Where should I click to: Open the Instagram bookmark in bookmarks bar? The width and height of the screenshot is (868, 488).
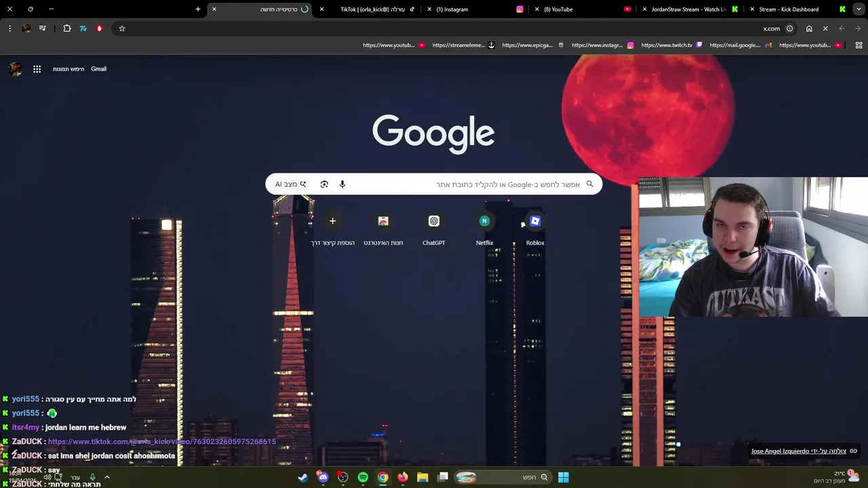[603, 45]
